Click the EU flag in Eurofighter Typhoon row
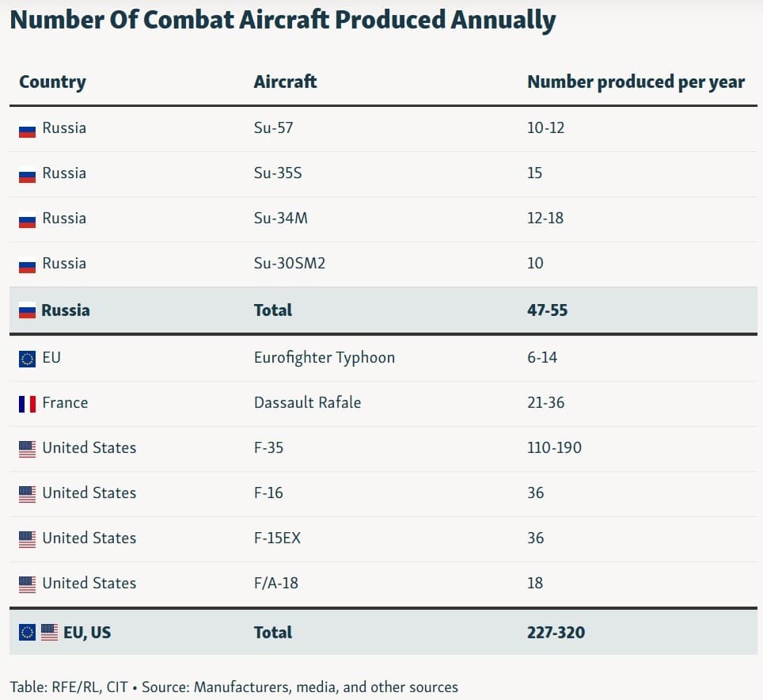 (x=27, y=359)
